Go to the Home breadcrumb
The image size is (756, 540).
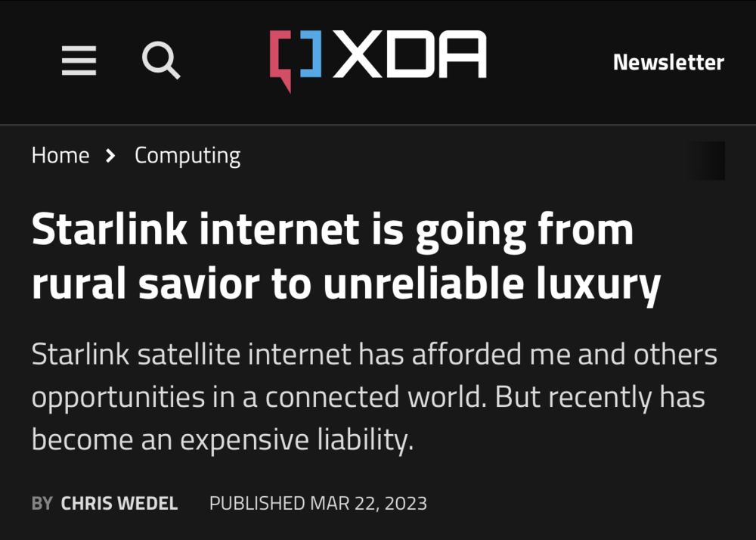tap(60, 156)
